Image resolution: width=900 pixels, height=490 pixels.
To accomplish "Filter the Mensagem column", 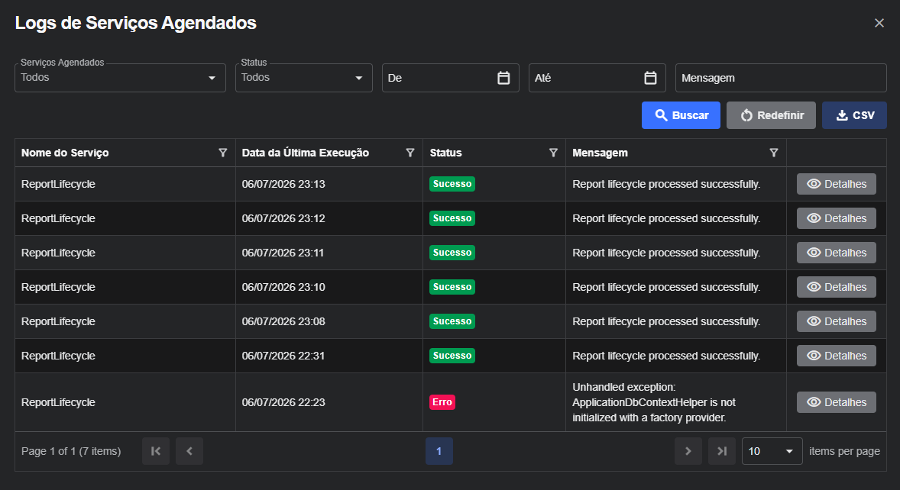I will coord(774,153).
